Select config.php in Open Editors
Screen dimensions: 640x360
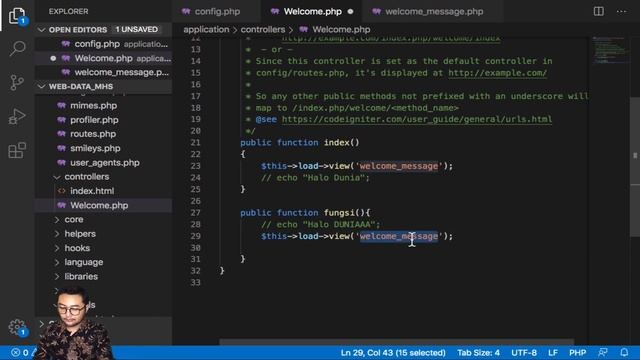pos(104,44)
